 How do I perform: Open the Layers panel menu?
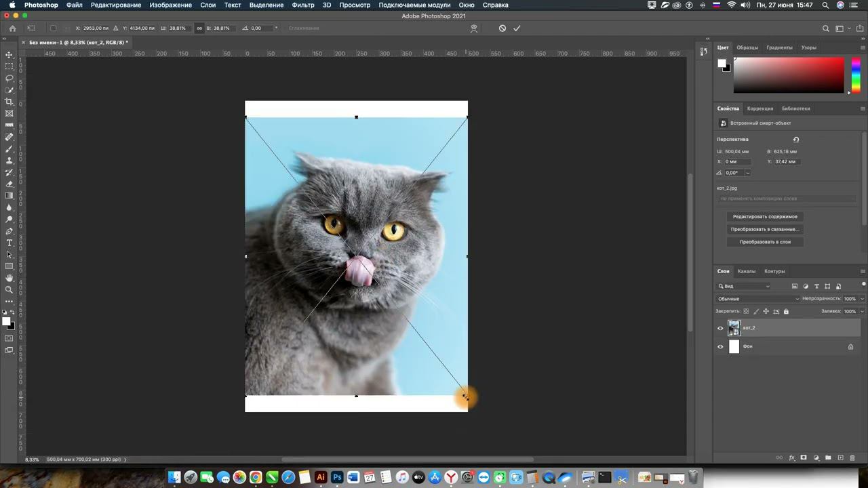point(863,271)
